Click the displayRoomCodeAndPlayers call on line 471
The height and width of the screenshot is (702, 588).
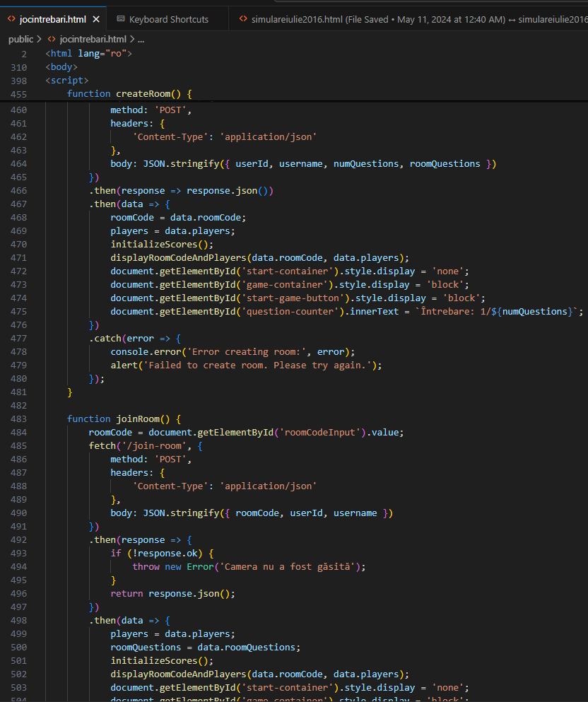(179, 257)
